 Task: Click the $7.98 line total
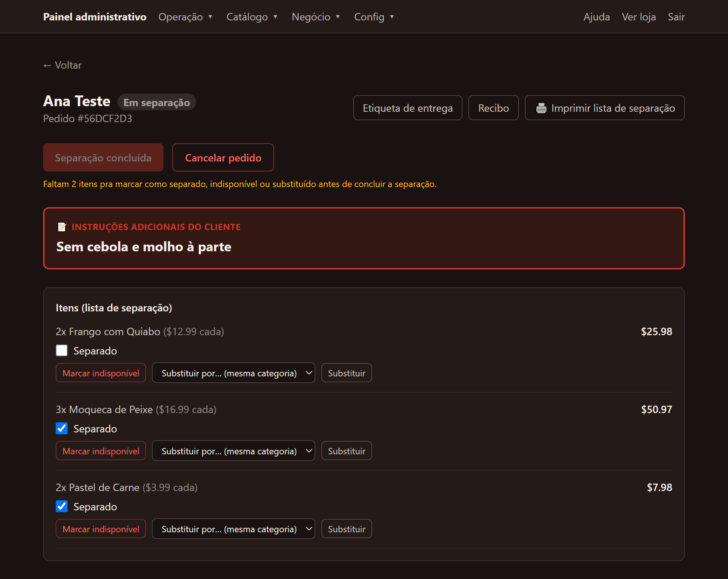pyautogui.click(x=660, y=487)
